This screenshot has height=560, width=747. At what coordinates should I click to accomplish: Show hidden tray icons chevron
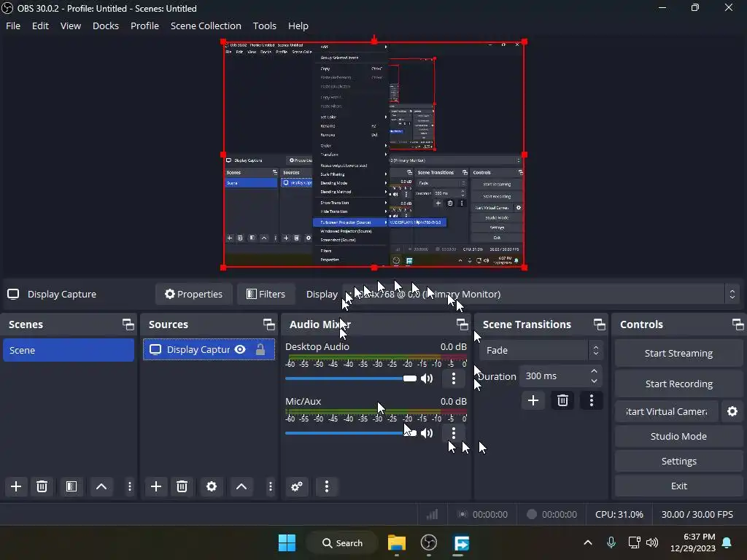[x=588, y=542]
